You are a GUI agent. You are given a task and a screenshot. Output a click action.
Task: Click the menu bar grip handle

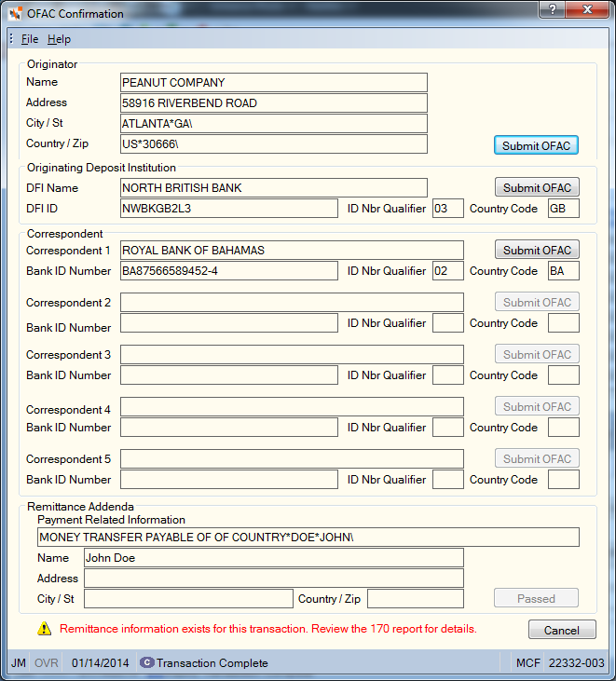click(11, 38)
